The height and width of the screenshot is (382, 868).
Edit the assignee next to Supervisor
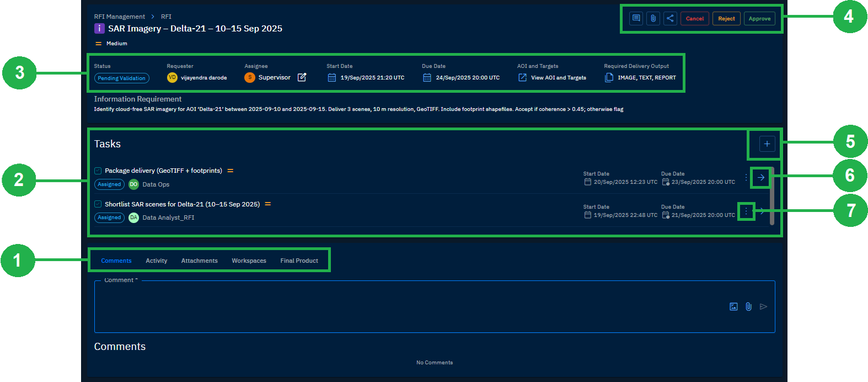click(302, 77)
